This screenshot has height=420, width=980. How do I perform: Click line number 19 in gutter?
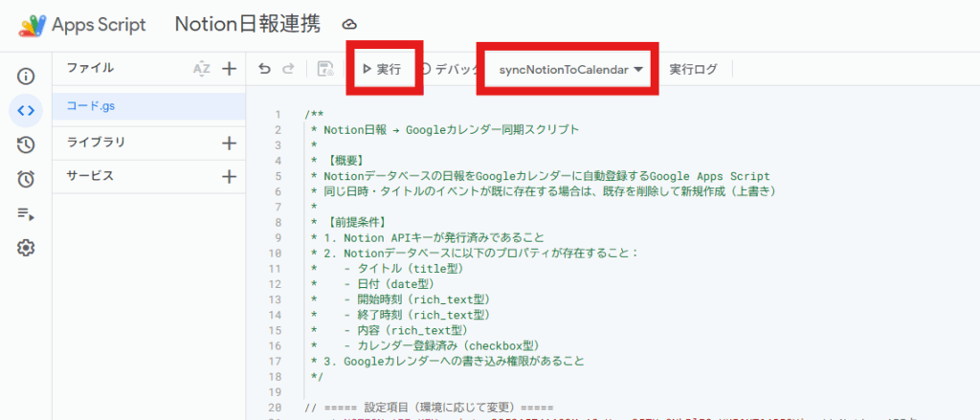pyautogui.click(x=275, y=392)
